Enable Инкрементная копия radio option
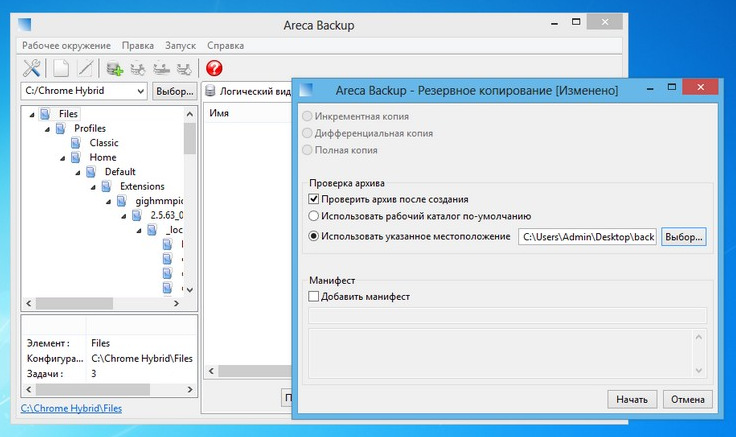 (307, 116)
